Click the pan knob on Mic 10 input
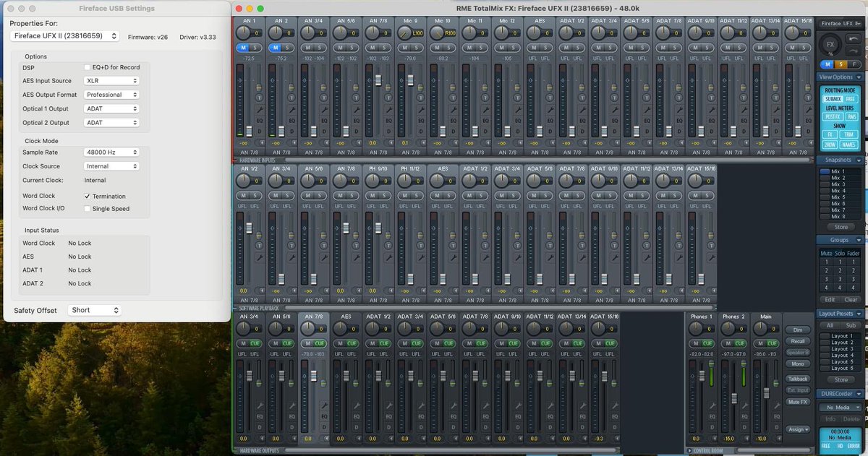The width and height of the screenshot is (868, 456). click(x=436, y=33)
